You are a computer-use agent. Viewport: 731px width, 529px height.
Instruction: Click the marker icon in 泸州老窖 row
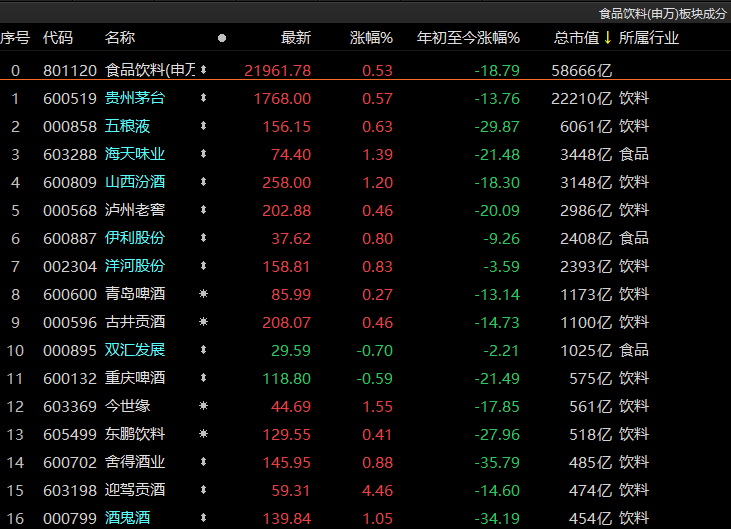click(203, 210)
